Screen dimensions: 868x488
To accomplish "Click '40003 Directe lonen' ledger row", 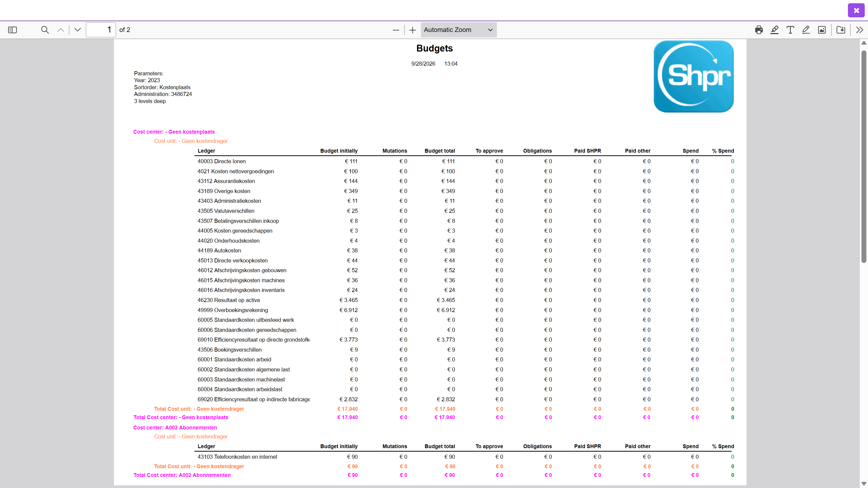I will (x=465, y=161).
